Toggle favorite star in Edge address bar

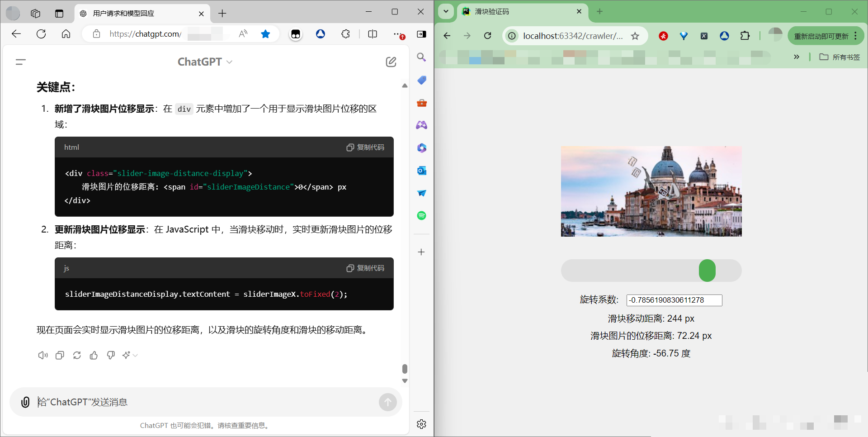coord(265,34)
